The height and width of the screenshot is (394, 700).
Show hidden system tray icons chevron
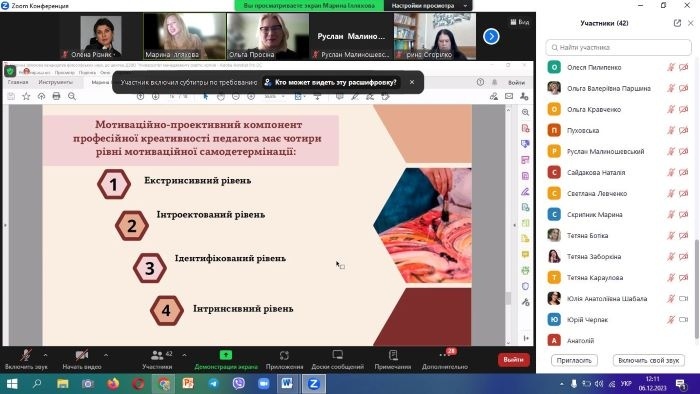point(561,384)
